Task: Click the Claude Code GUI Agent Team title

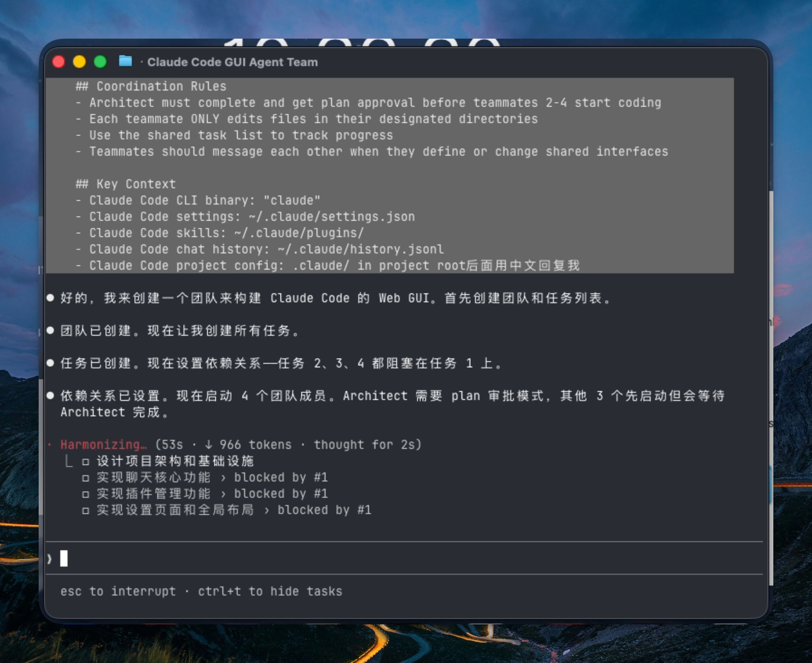Action: 232,62
